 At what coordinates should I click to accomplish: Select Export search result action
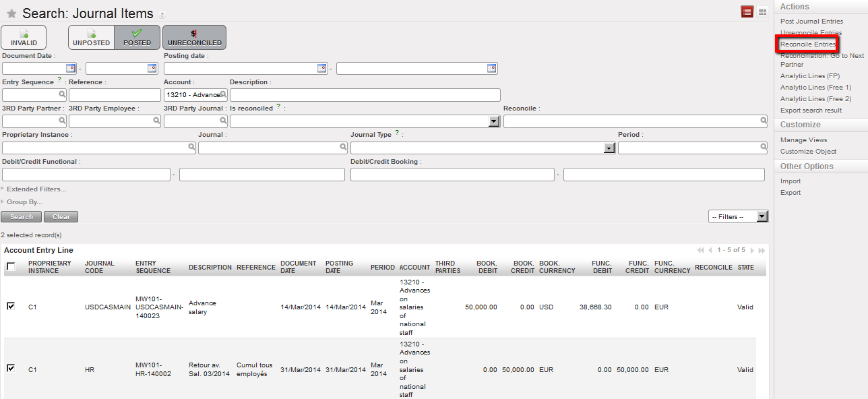coord(811,110)
